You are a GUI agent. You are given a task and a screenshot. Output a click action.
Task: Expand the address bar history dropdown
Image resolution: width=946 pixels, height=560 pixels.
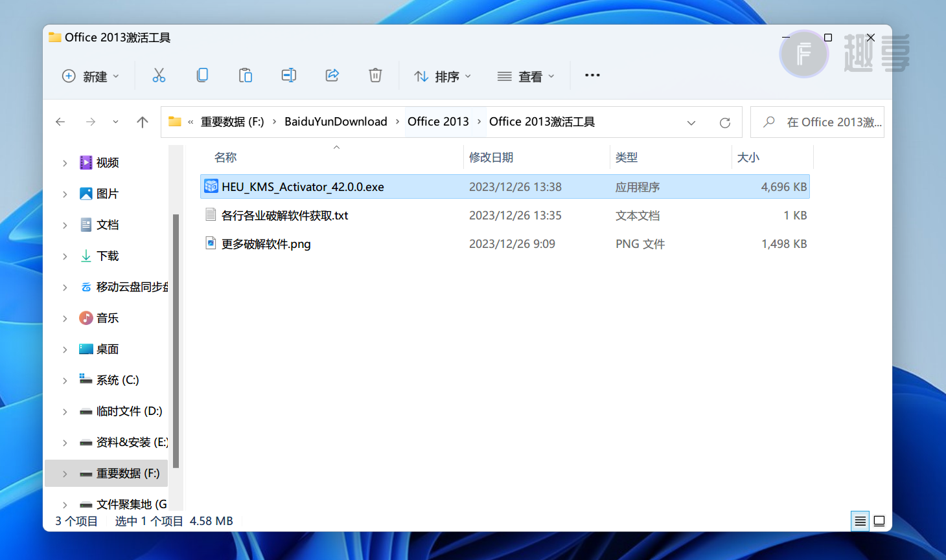pos(691,122)
